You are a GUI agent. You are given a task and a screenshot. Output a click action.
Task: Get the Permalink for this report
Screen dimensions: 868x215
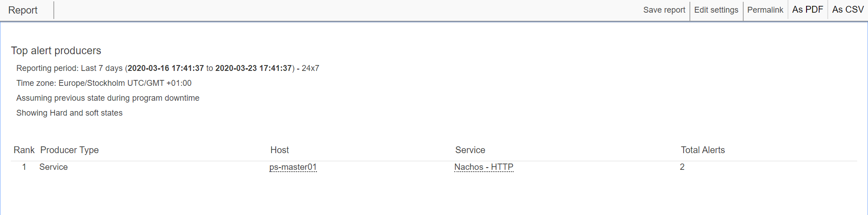tap(765, 10)
